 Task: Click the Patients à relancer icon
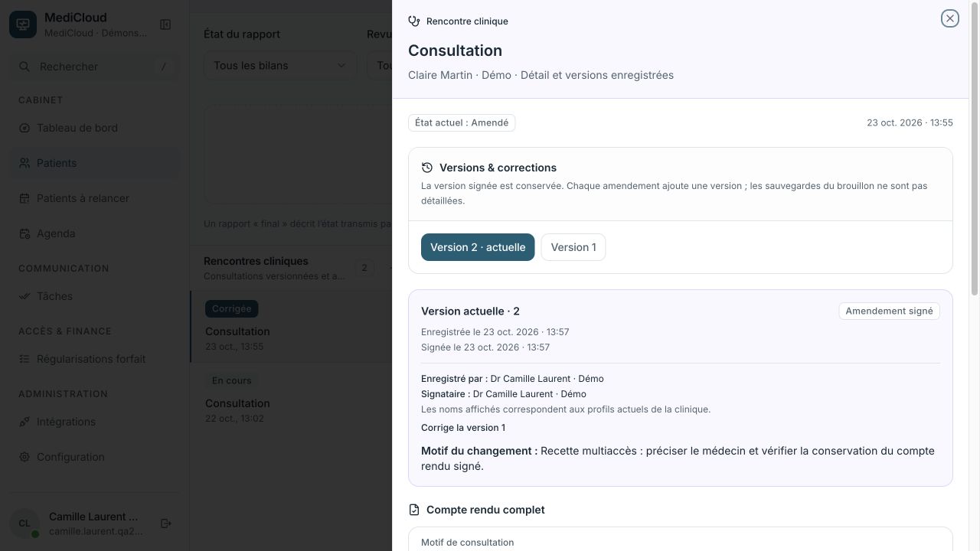point(24,198)
